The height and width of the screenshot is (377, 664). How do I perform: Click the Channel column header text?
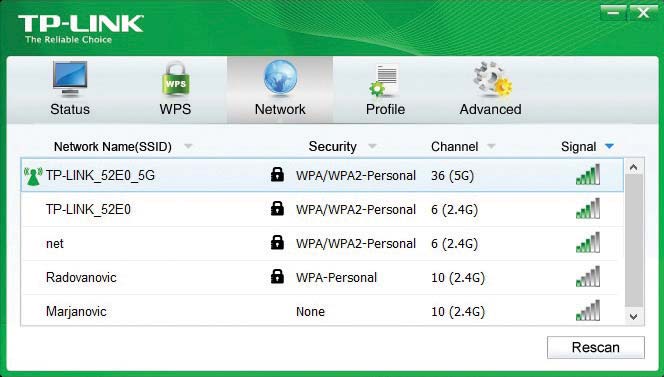point(454,147)
